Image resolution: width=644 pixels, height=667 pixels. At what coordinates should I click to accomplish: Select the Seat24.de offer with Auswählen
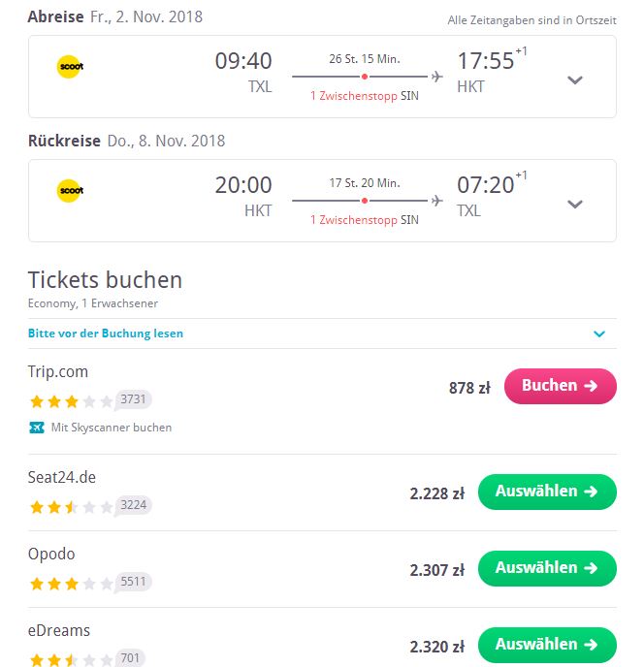547,492
